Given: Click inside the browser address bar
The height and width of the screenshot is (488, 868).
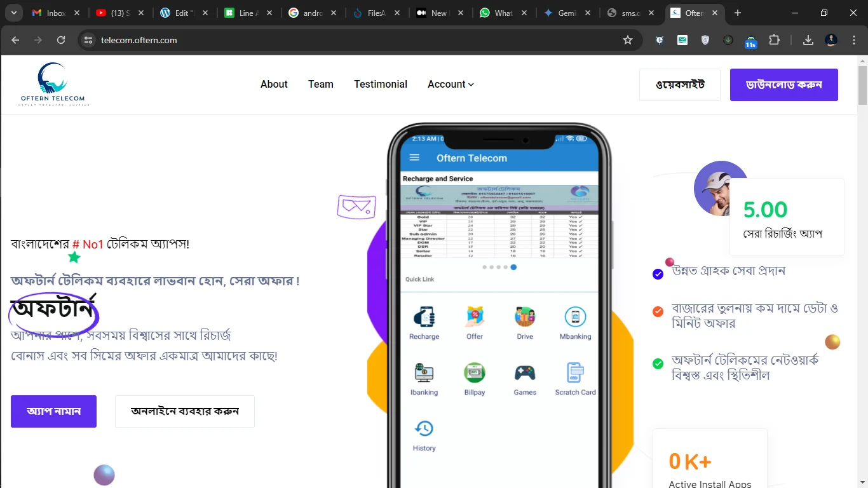Looking at the screenshot, I should (254, 39).
